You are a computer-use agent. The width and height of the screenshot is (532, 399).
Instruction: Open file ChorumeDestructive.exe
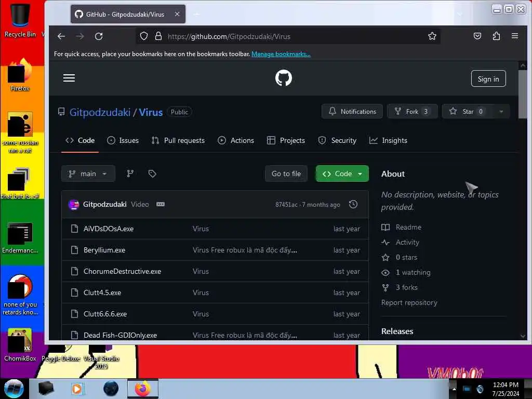pos(123,271)
